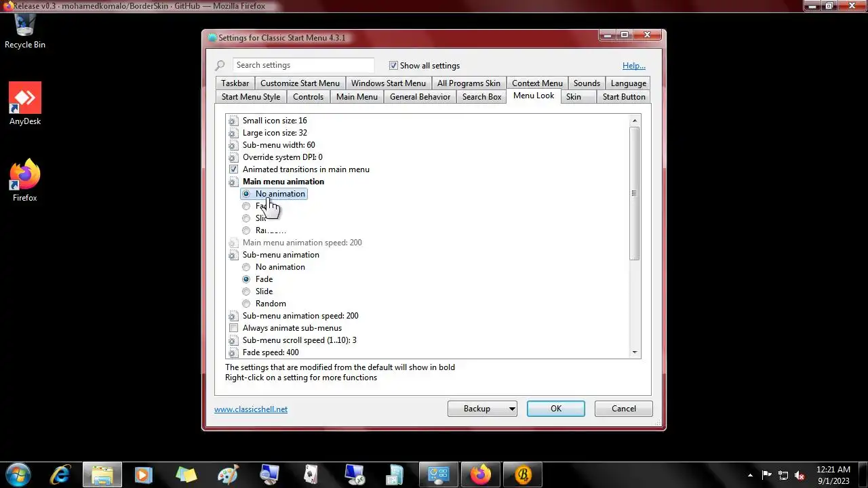Image resolution: width=868 pixels, height=488 pixels.
Task: Launch Internet Explorer from the taskbar
Action: click(60, 474)
